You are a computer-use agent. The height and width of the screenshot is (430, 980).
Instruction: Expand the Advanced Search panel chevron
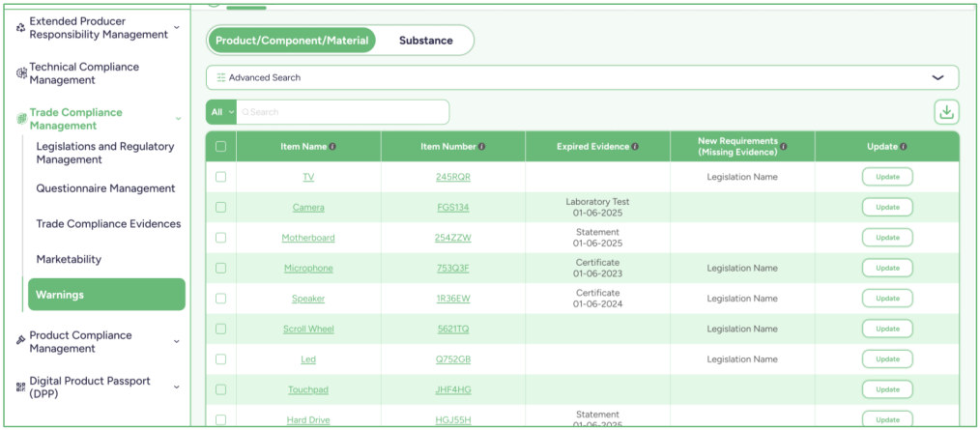pos(937,77)
